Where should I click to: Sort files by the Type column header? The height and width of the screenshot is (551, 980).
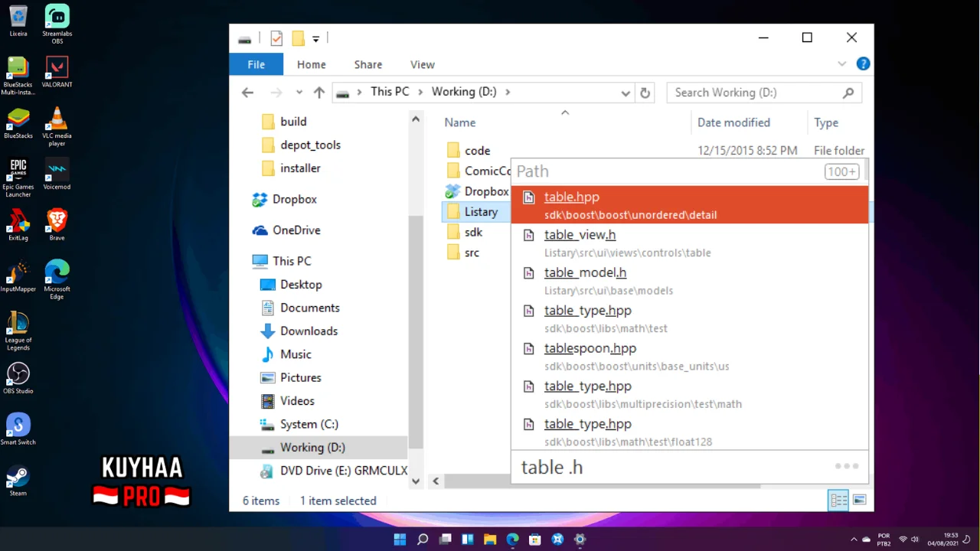coord(826,122)
